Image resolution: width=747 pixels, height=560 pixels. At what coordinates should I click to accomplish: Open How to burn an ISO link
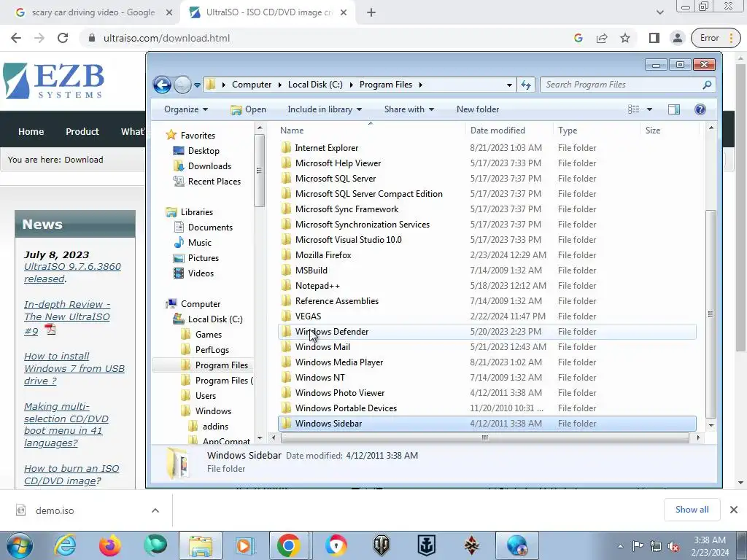tap(71, 475)
